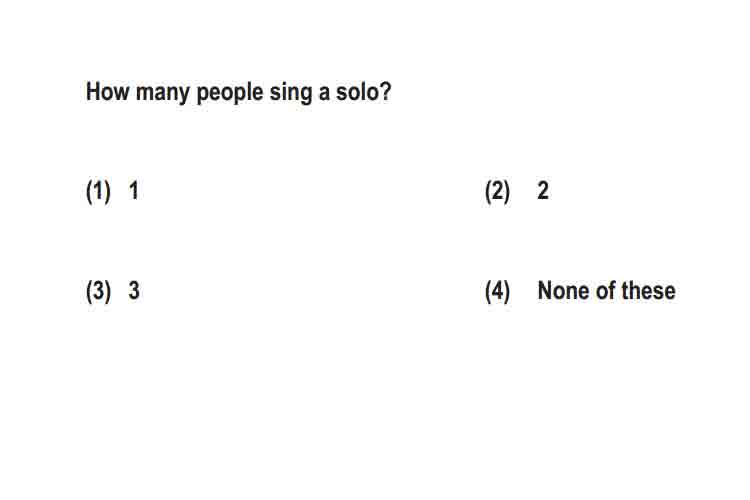Choose the answer value 3
This screenshot has height=500, width=750.
point(134,290)
